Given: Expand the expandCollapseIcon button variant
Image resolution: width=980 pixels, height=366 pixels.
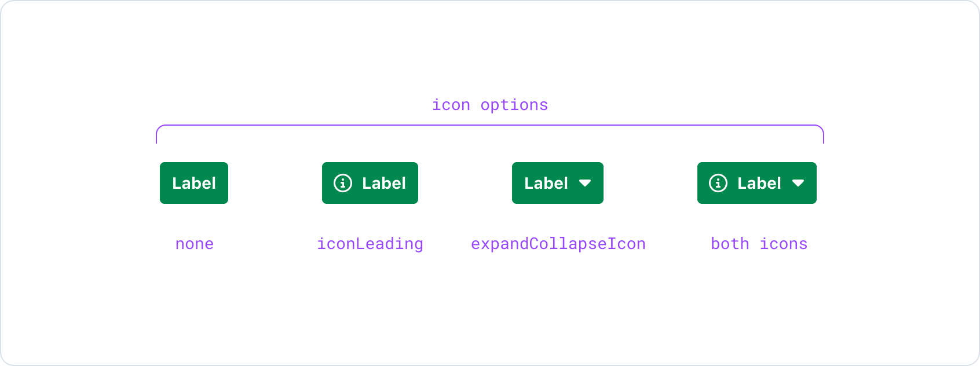Looking at the screenshot, I should [557, 183].
